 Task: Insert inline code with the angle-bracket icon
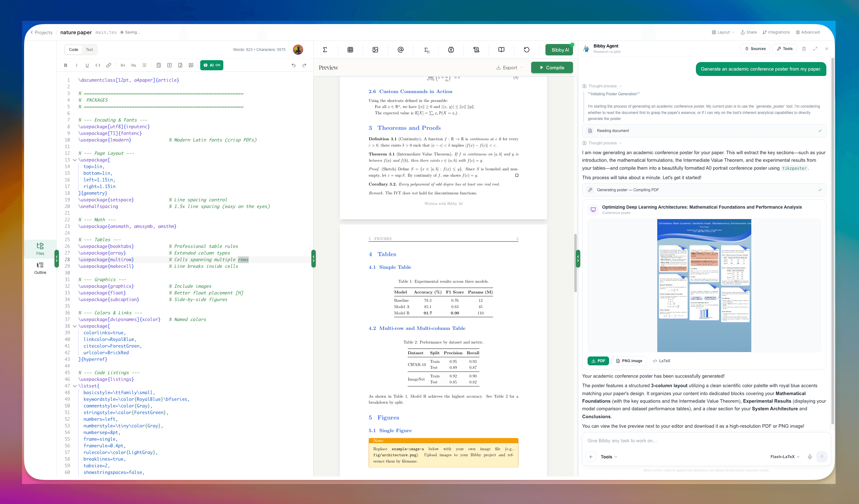[98, 65]
